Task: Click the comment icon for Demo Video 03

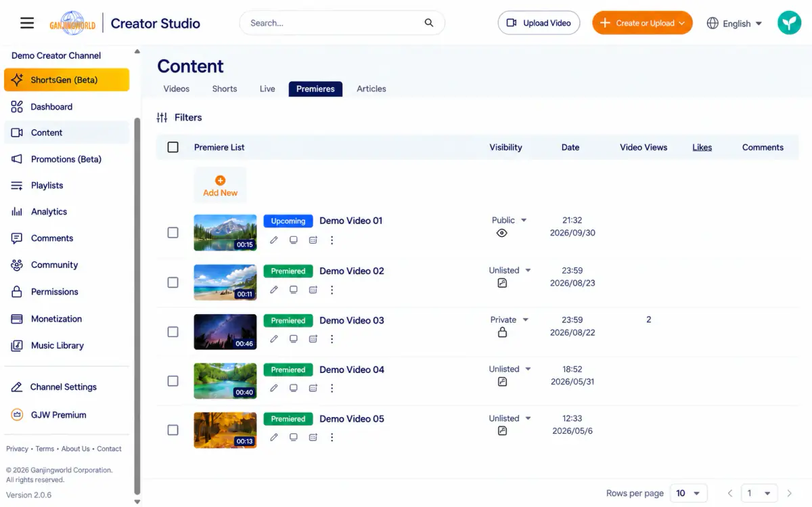Action: pos(294,339)
